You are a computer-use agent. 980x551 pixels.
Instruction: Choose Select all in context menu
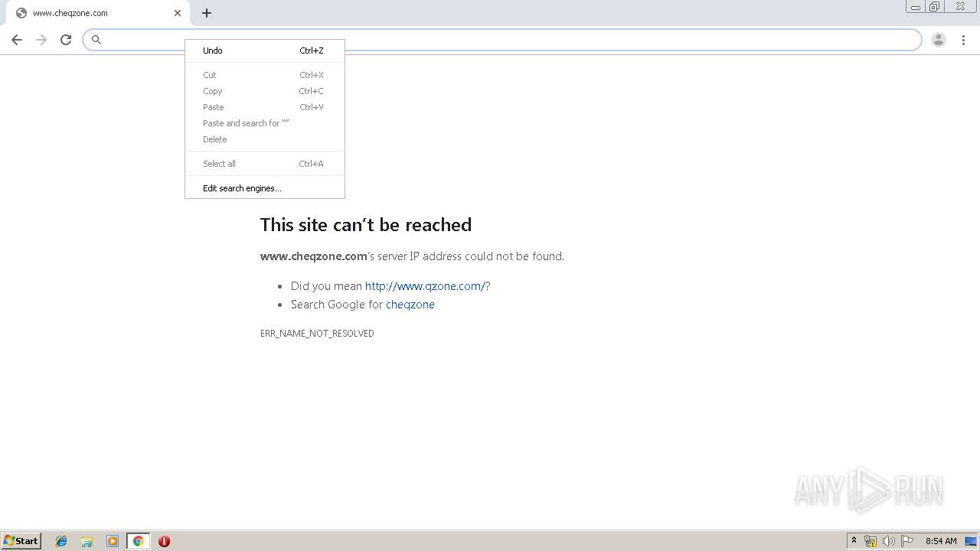pos(265,164)
